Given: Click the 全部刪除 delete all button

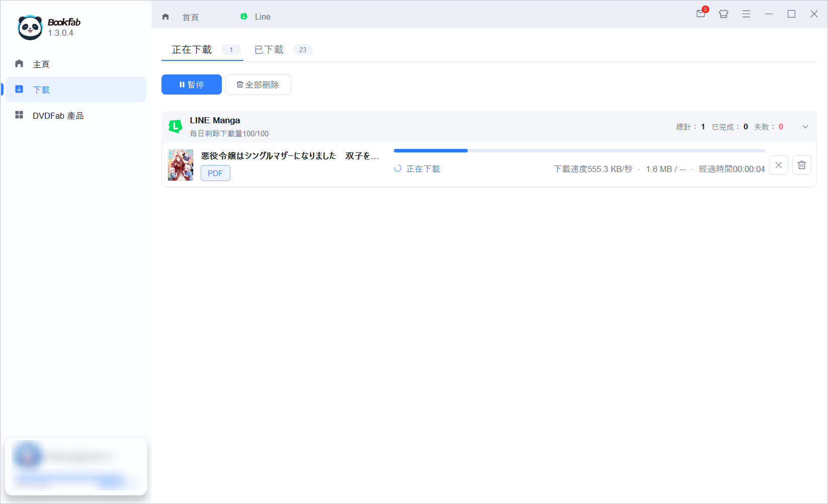Looking at the screenshot, I should 258,85.
